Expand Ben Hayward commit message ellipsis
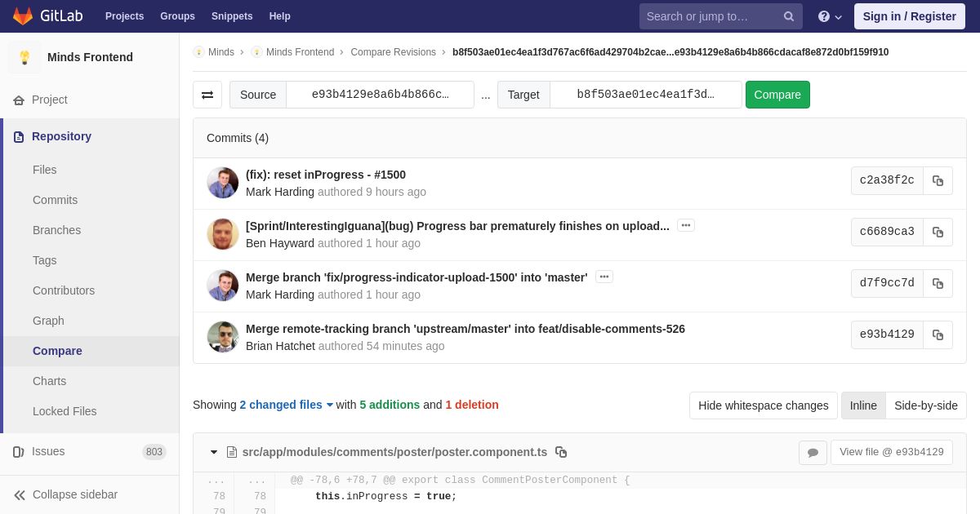Image resolution: width=980 pixels, height=514 pixels. click(x=686, y=225)
